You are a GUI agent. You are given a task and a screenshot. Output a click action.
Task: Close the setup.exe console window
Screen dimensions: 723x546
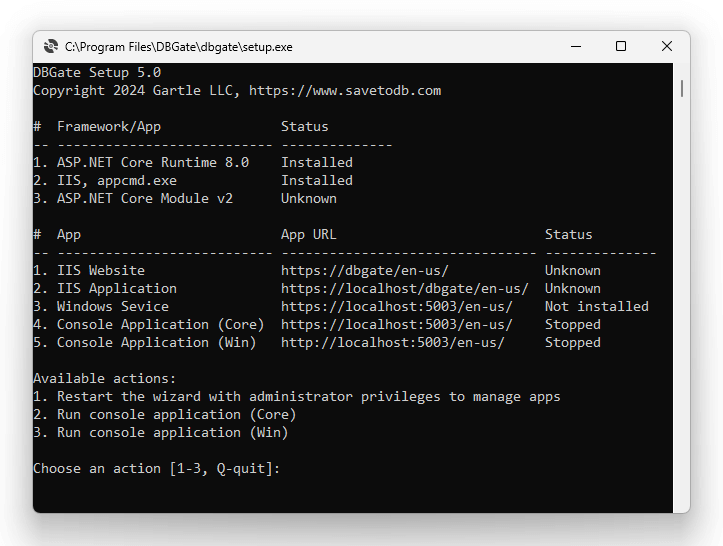point(667,47)
